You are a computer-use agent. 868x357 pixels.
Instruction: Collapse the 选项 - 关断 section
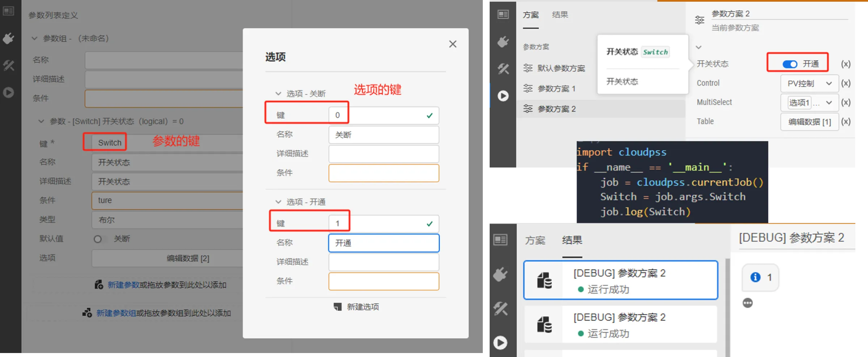(x=278, y=94)
